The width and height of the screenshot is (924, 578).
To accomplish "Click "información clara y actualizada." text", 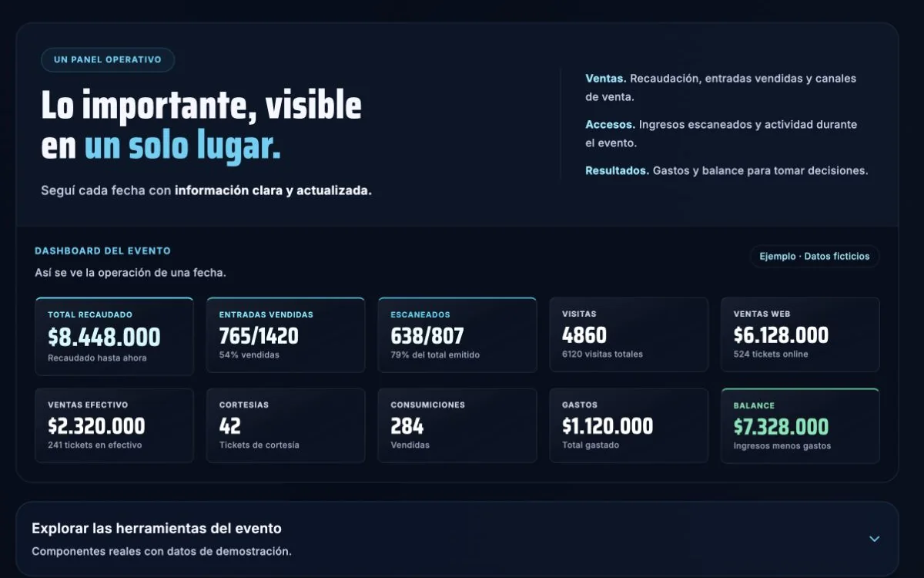I will tap(273, 190).
